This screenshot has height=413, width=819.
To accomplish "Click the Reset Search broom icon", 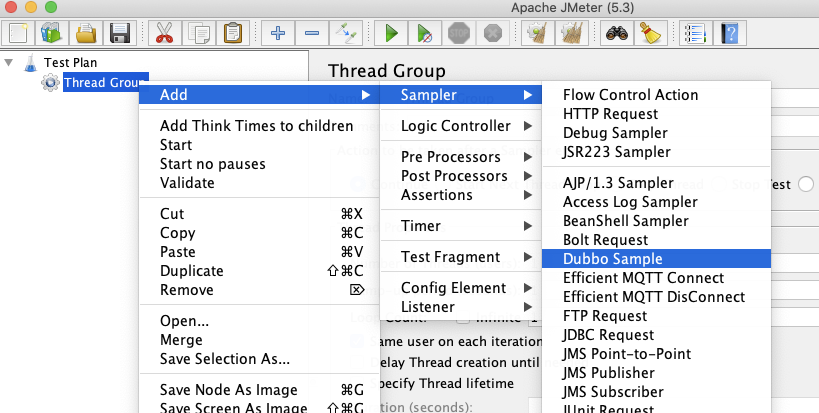I will point(651,33).
